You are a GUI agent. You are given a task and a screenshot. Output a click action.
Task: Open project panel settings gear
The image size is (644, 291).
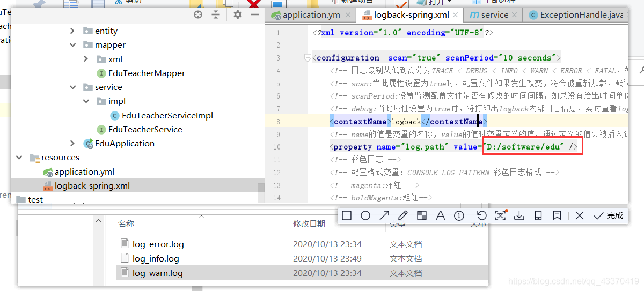238,15
